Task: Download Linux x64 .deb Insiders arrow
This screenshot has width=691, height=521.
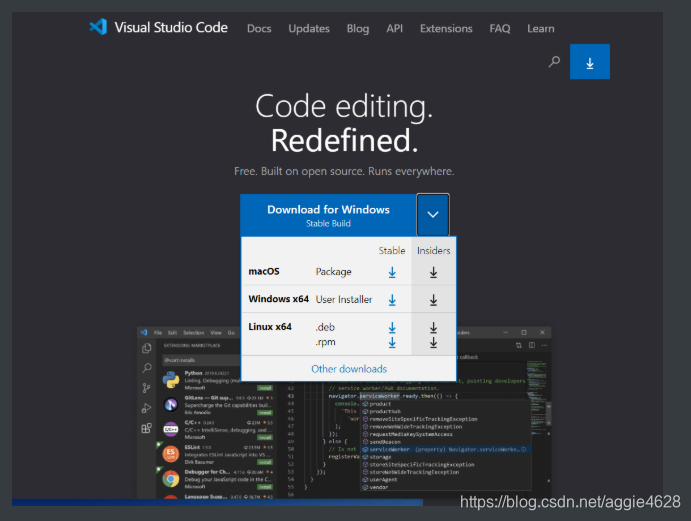Action: click(x=433, y=327)
